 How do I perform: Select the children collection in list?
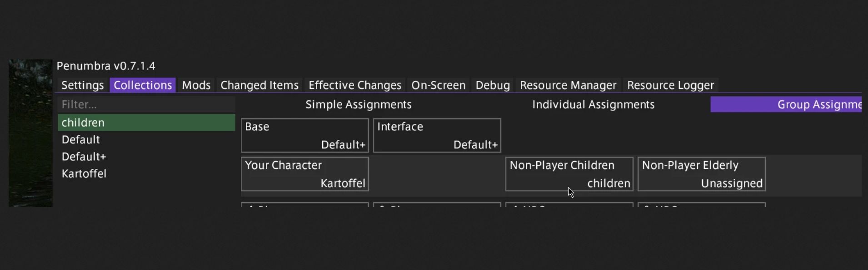[x=146, y=123]
